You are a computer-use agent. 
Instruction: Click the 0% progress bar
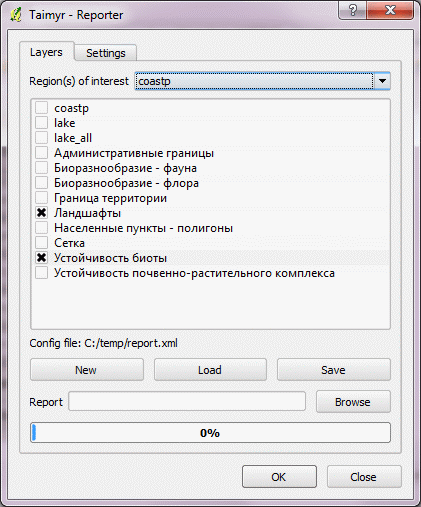coord(210,433)
